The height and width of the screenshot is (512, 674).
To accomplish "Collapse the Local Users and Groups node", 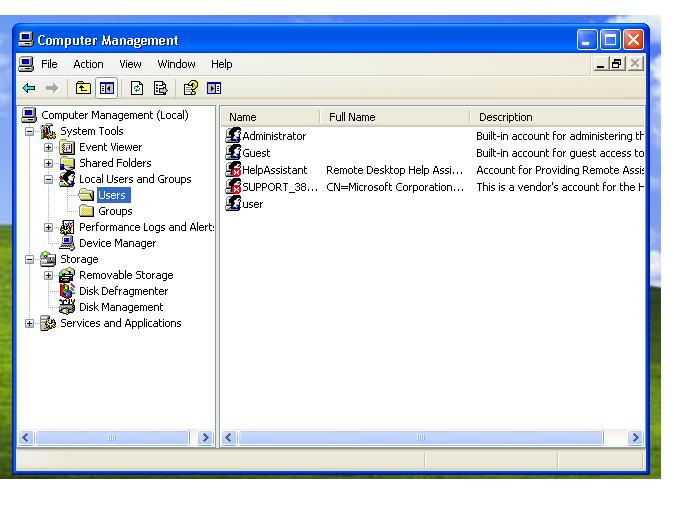I will tap(48, 179).
